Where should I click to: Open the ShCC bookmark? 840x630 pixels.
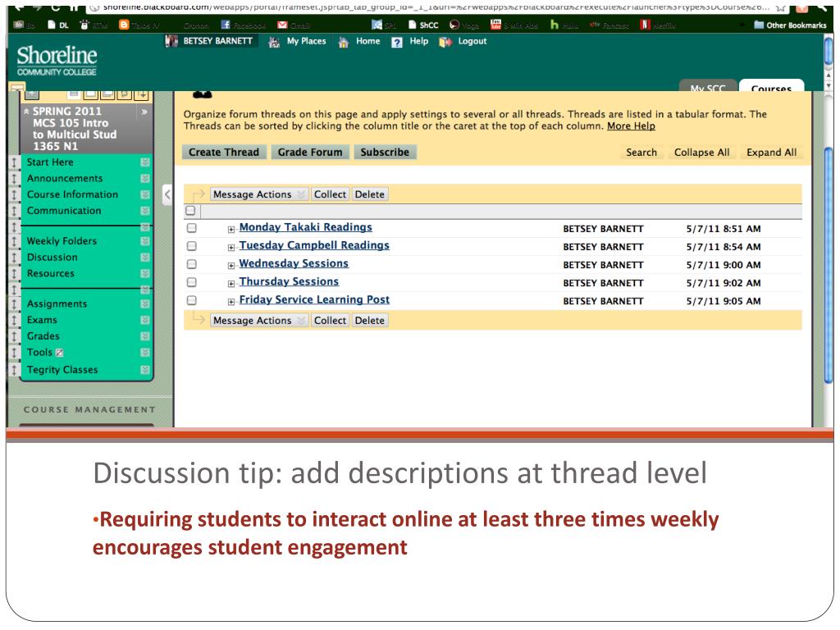pyautogui.click(x=423, y=25)
